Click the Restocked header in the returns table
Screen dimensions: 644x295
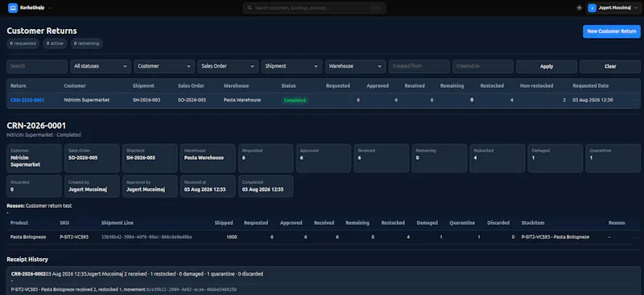(491, 86)
